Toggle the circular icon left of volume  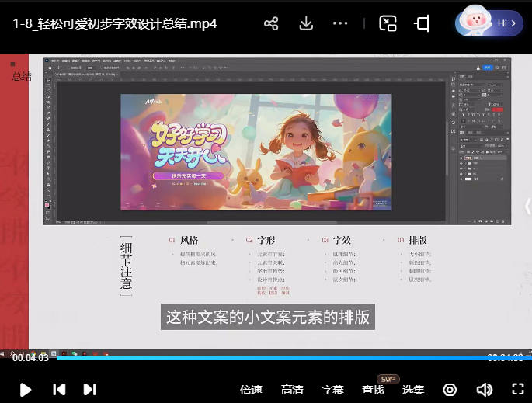point(450,389)
